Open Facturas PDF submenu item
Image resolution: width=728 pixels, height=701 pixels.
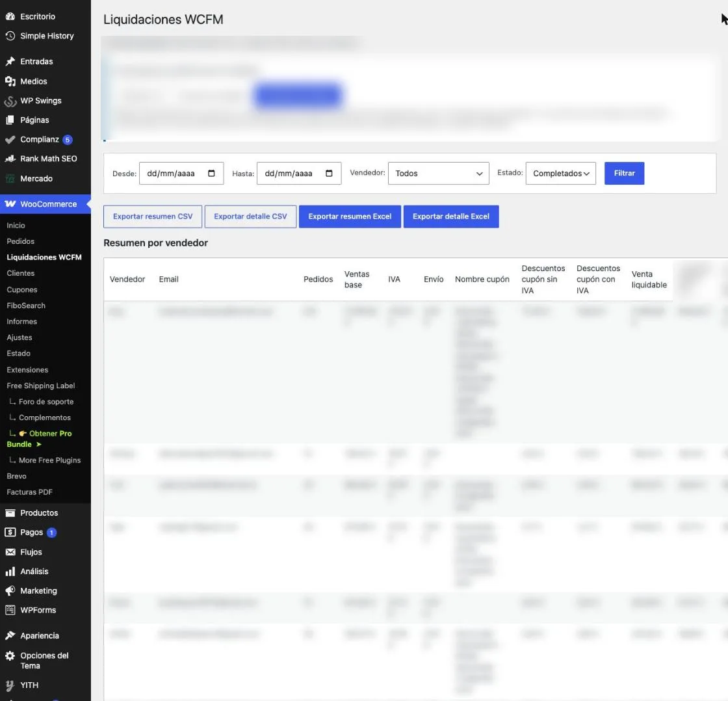29,492
